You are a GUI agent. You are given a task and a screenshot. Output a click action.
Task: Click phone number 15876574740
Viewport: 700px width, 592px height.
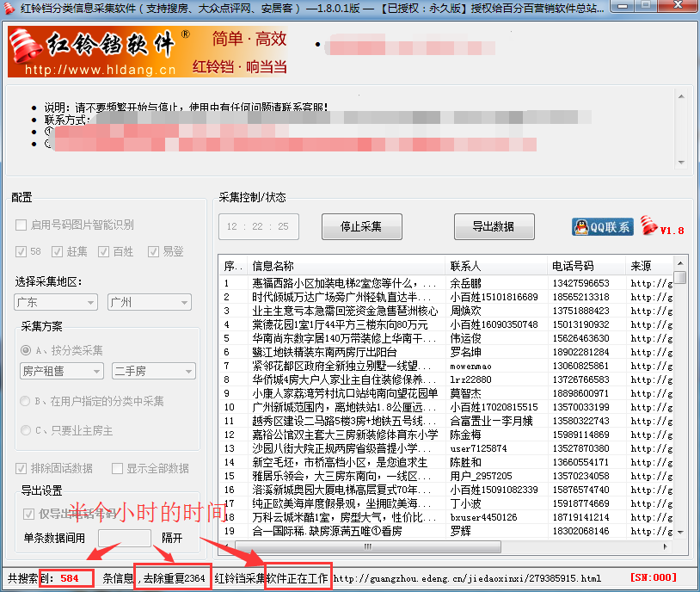coord(580,490)
